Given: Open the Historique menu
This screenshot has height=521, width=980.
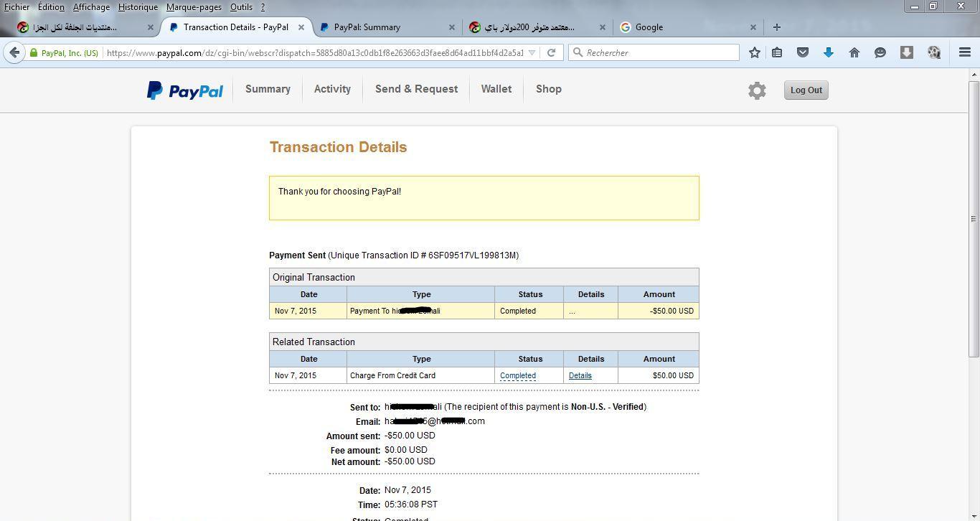Looking at the screenshot, I should [138, 7].
